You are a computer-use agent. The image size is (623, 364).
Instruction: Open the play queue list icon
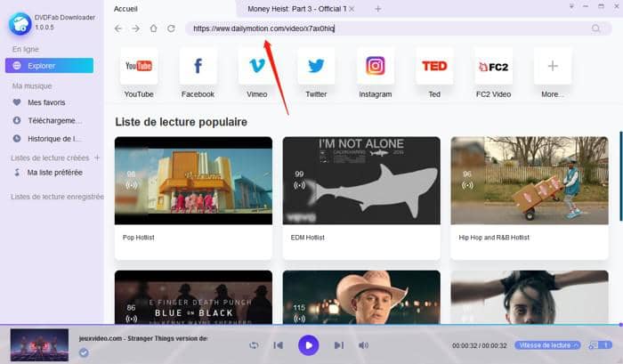point(600,345)
